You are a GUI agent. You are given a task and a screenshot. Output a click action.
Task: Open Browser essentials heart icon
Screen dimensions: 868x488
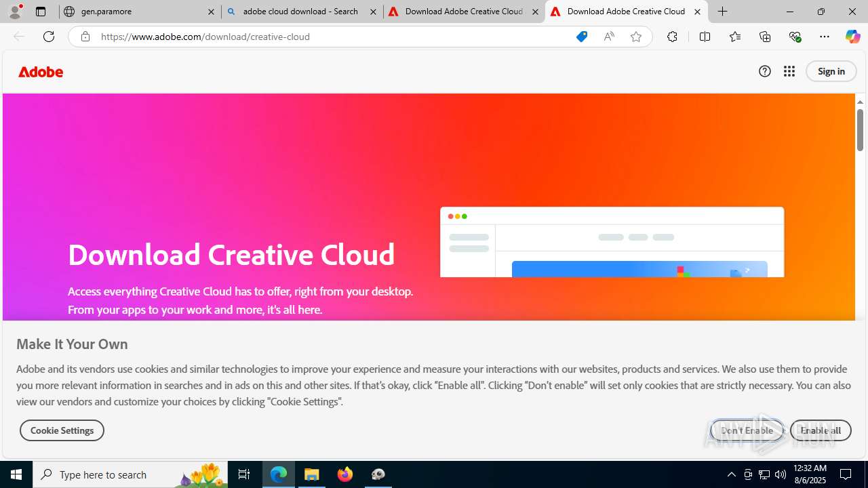(795, 37)
